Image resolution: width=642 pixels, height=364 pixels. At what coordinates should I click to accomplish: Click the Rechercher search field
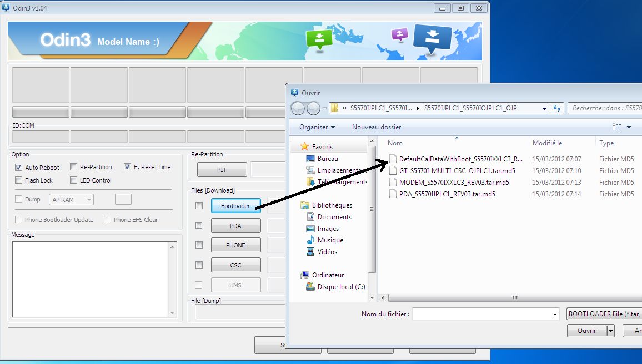[605, 108]
